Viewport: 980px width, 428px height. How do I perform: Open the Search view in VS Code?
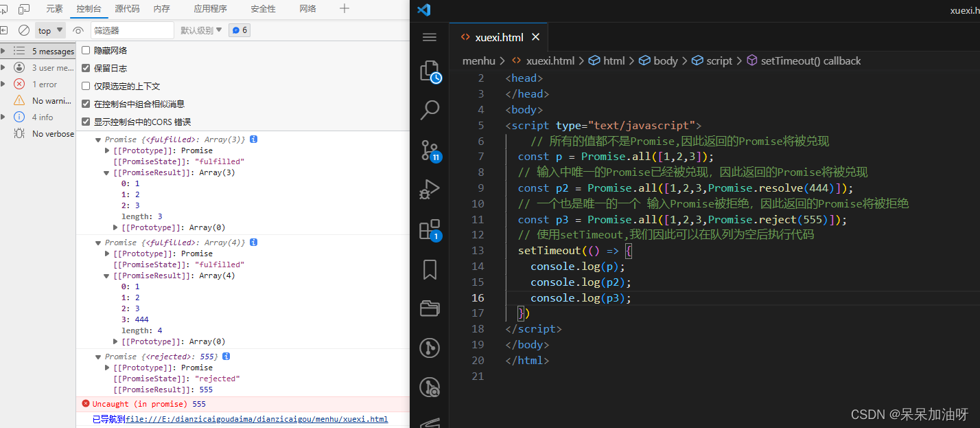pos(430,110)
